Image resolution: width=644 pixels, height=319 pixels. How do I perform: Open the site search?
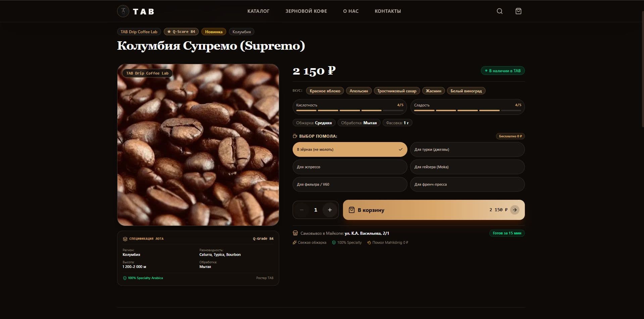[x=500, y=11]
